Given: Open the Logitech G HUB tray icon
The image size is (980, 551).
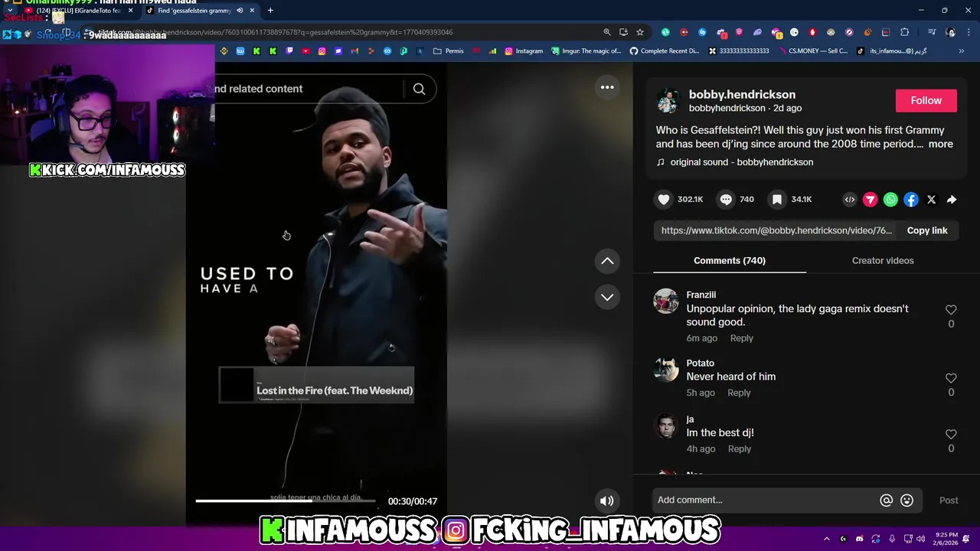Looking at the screenshot, I should (843, 539).
